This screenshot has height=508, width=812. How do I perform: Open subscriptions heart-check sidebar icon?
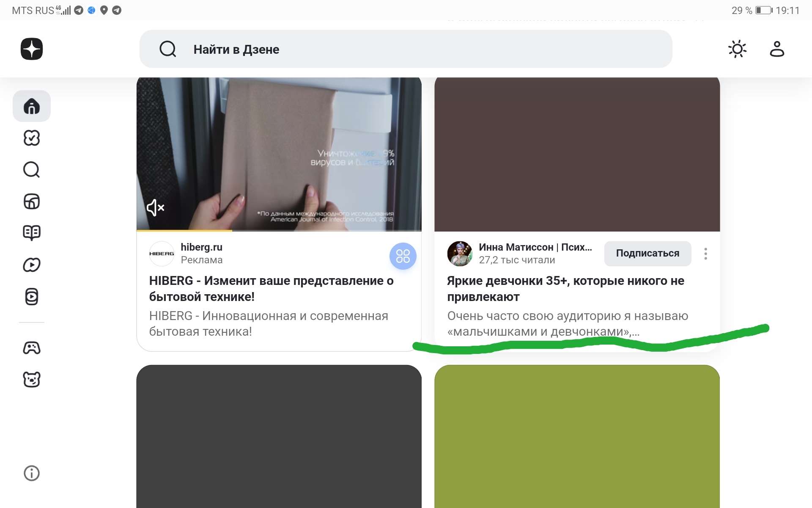tap(32, 138)
